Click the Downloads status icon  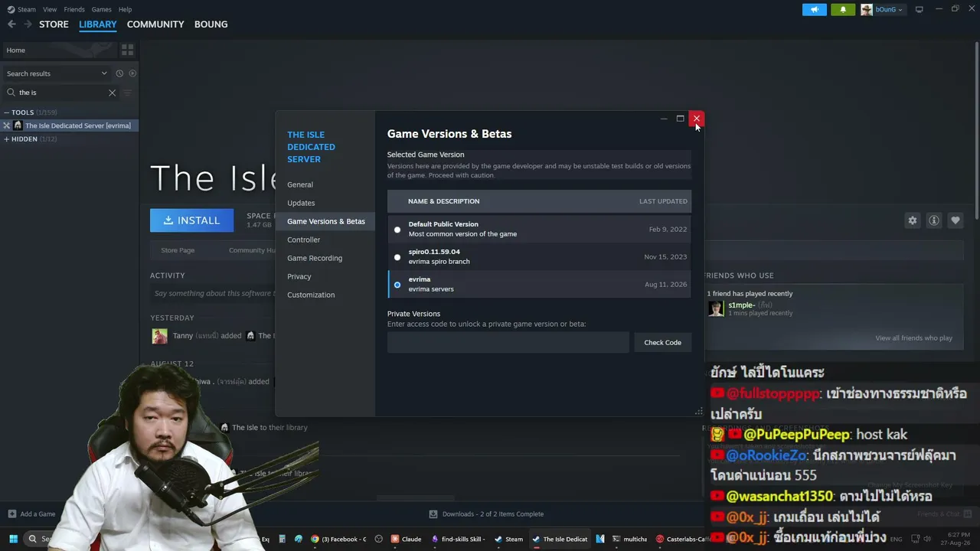[433, 514]
